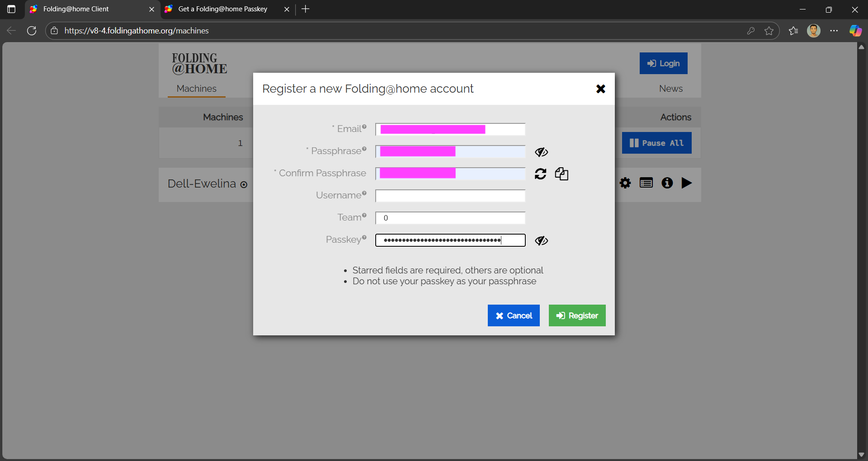Viewport: 868px width, 461px height.
Task: Cancel the account registration
Action: (514, 315)
